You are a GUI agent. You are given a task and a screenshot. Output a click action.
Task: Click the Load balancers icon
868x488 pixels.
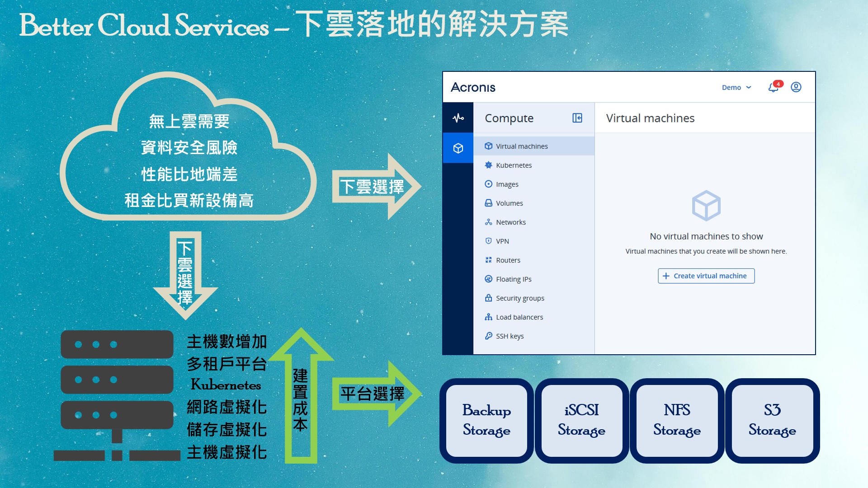488,317
